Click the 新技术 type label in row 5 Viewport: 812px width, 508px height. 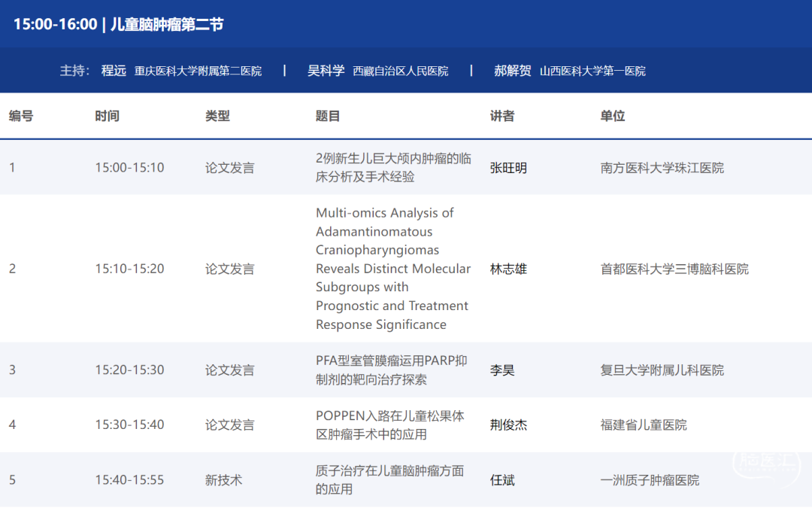pos(223,479)
